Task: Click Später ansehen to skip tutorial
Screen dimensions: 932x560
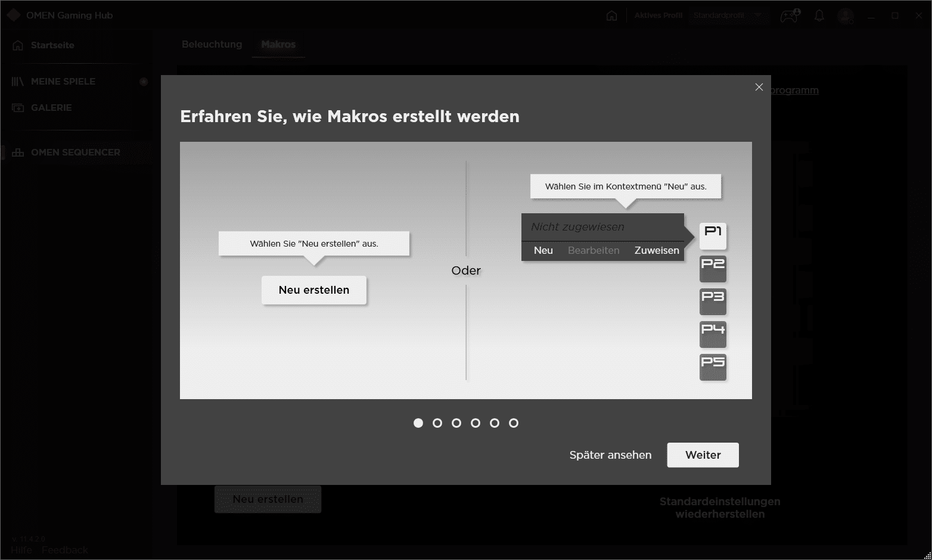Action: pos(610,455)
